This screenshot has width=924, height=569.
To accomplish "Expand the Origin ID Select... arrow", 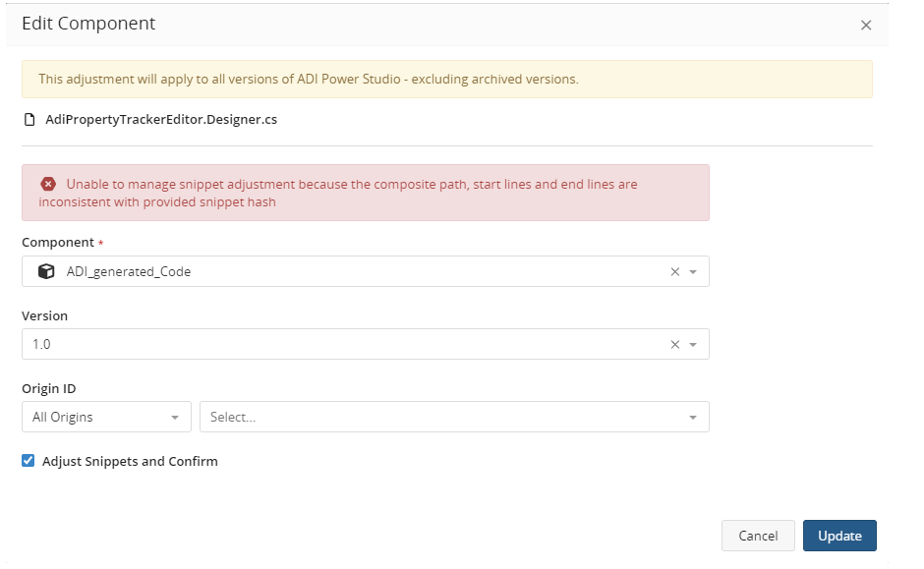I will pos(693,418).
